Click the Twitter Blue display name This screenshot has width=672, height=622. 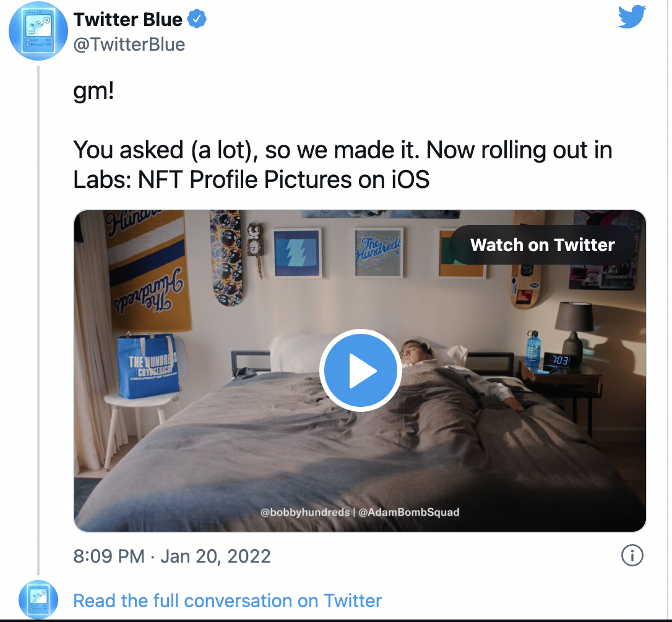point(127,20)
